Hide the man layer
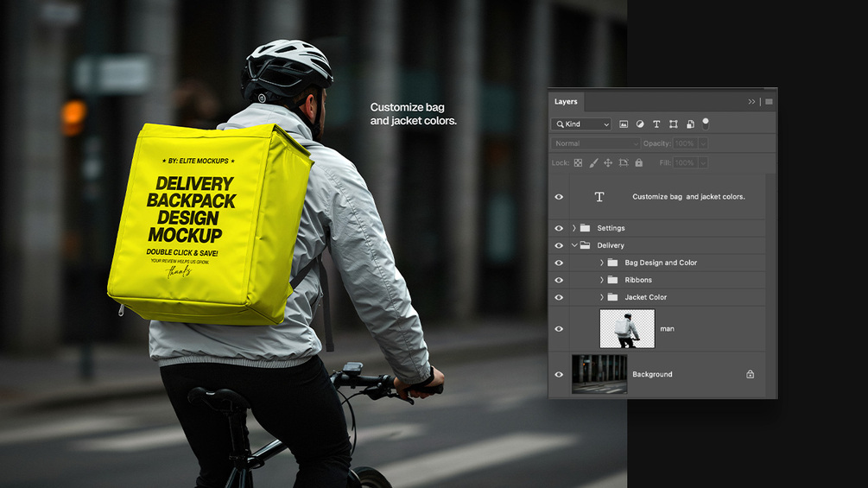Image resolution: width=868 pixels, height=488 pixels. pos(559,329)
